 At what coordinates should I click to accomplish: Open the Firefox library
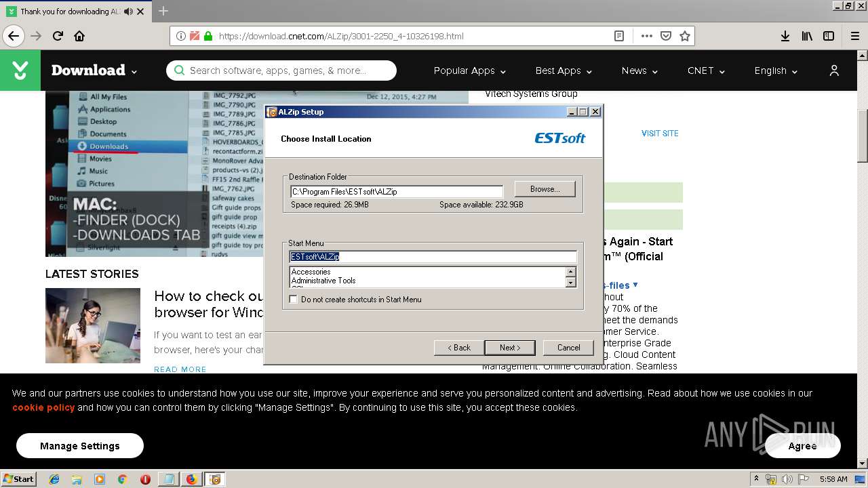click(807, 36)
